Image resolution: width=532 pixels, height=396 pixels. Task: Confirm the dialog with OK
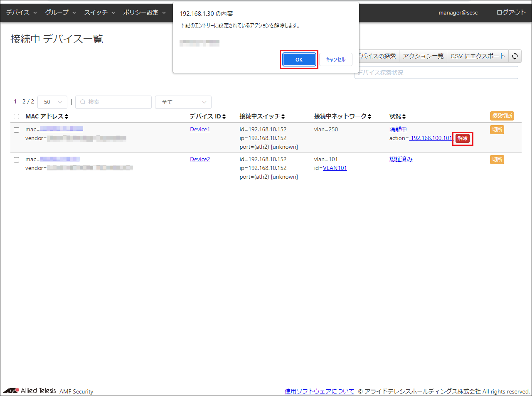point(299,60)
